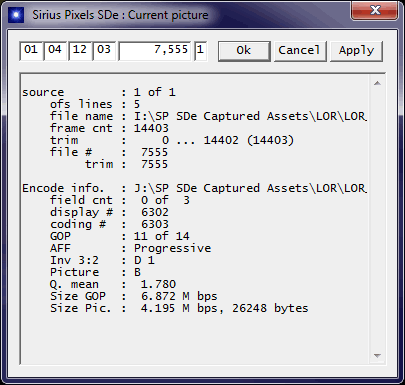Click the Sirius Pixels star icon in title bar
Screen dimensions: 405x385
pos(16,15)
